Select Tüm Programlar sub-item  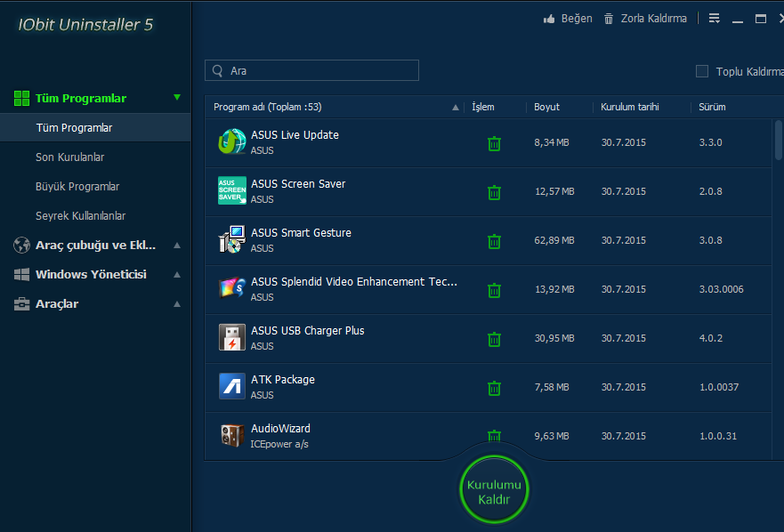[x=95, y=127]
